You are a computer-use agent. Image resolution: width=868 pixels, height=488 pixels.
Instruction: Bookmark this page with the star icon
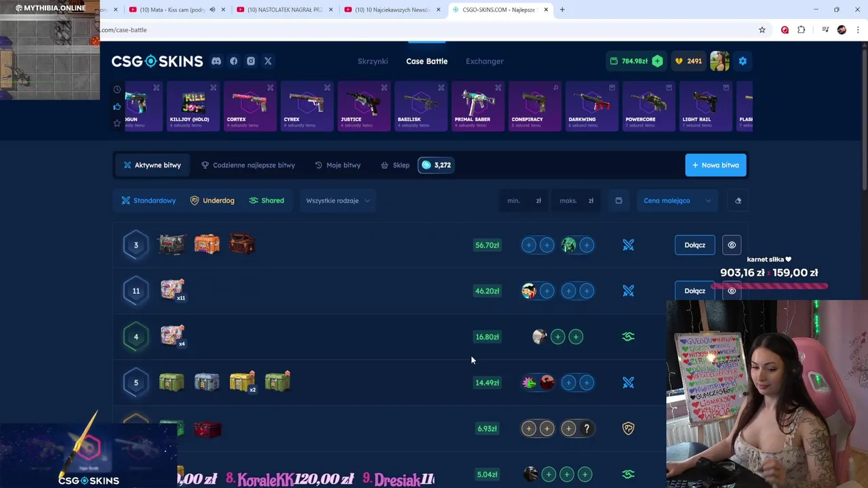click(762, 30)
